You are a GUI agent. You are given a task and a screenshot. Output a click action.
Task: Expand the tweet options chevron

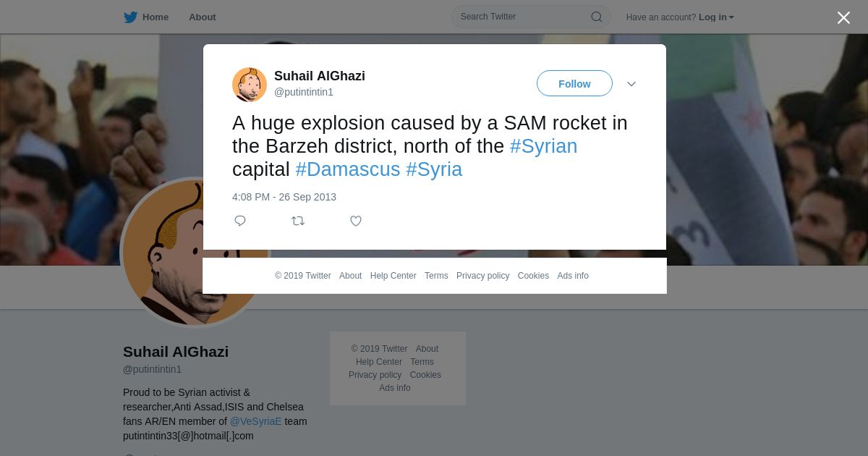pyautogui.click(x=631, y=84)
